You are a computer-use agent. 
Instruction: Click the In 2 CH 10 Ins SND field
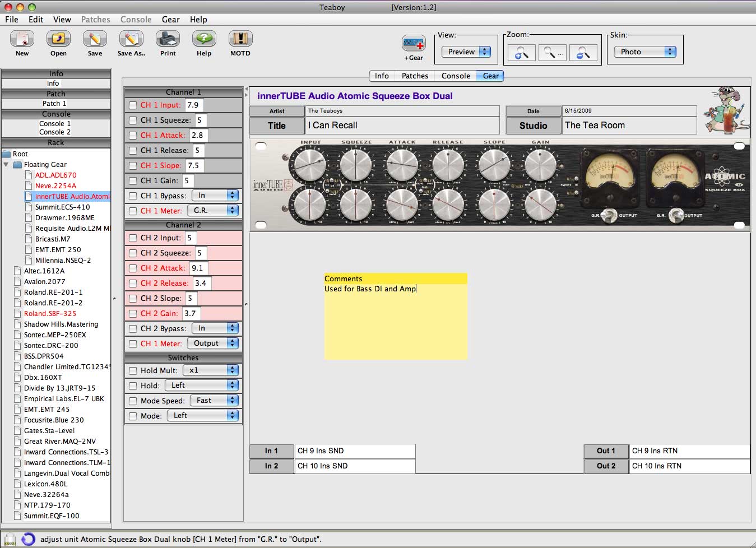pyautogui.click(x=355, y=466)
